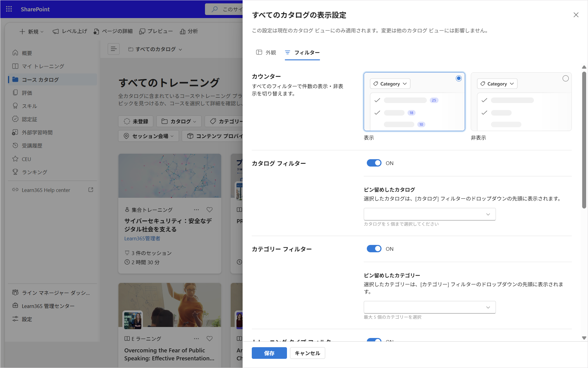Select the 表示 counter radio option
Image resolution: width=588 pixels, height=368 pixels.
(x=458, y=78)
